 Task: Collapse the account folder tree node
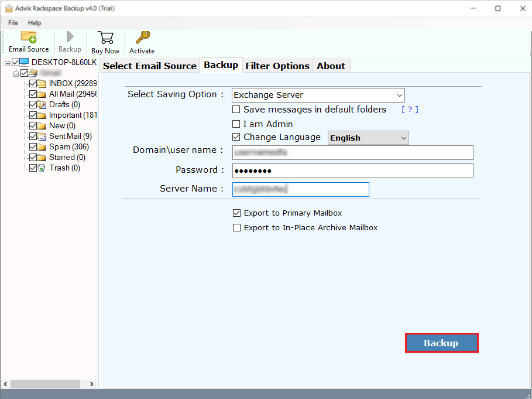click(16, 74)
